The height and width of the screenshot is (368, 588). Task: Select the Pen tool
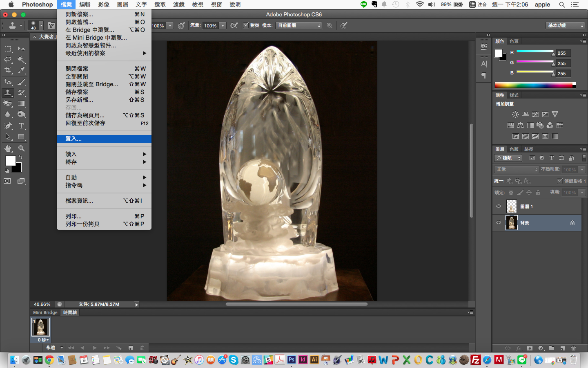pos(8,126)
